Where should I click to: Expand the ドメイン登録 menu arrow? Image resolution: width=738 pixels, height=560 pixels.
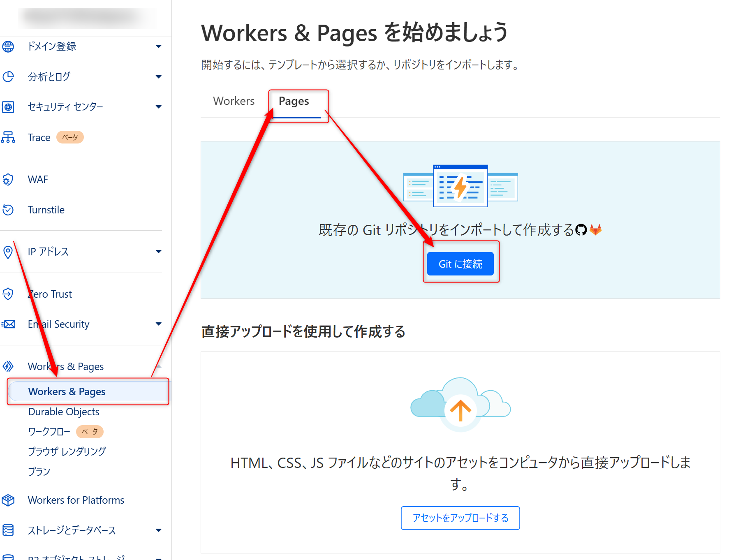[x=159, y=46]
